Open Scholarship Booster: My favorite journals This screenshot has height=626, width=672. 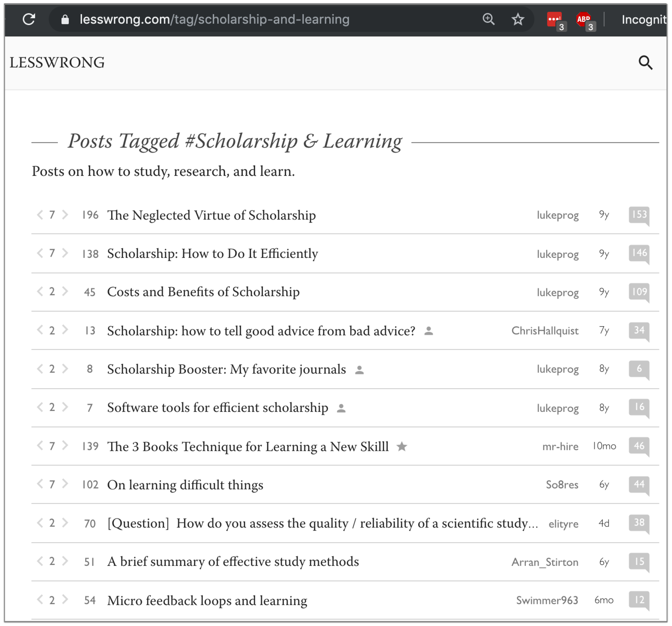[226, 369]
